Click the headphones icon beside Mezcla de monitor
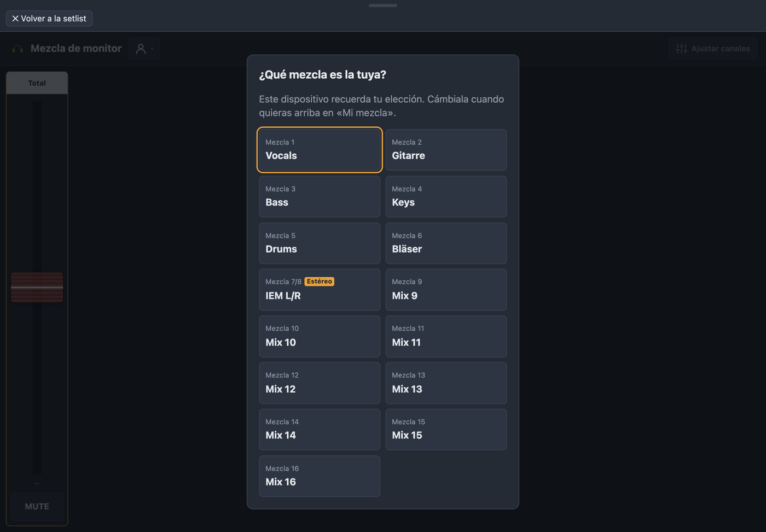Image resolution: width=766 pixels, height=532 pixels. click(x=18, y=49)
